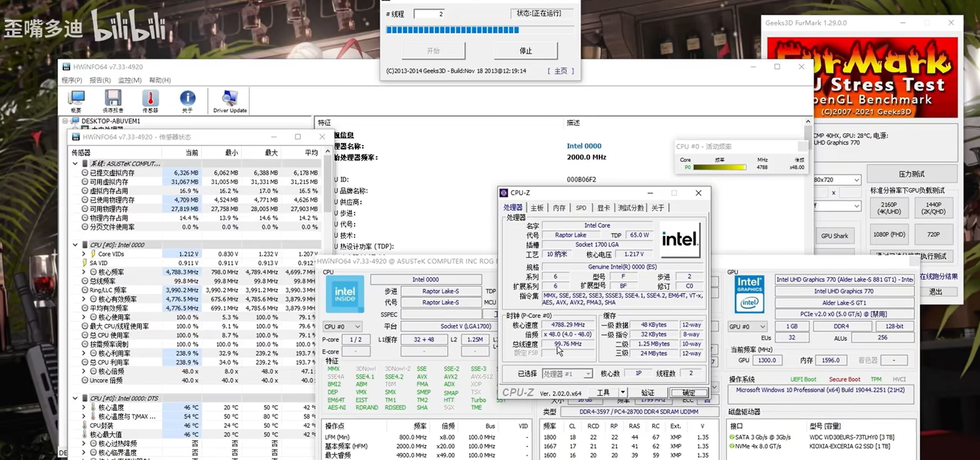Click the Intel Graphics GPU logo
This screenshot has width=980, height=460.
click(749, 294)
